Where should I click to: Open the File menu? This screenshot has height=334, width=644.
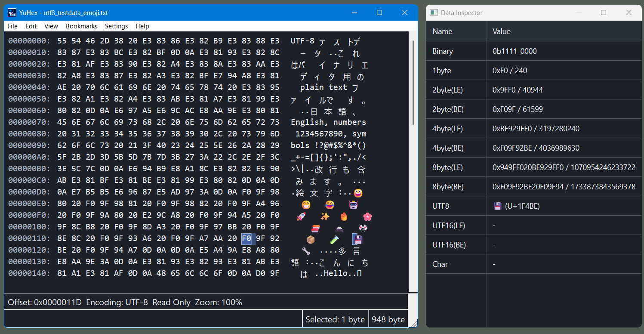(12, 26)
